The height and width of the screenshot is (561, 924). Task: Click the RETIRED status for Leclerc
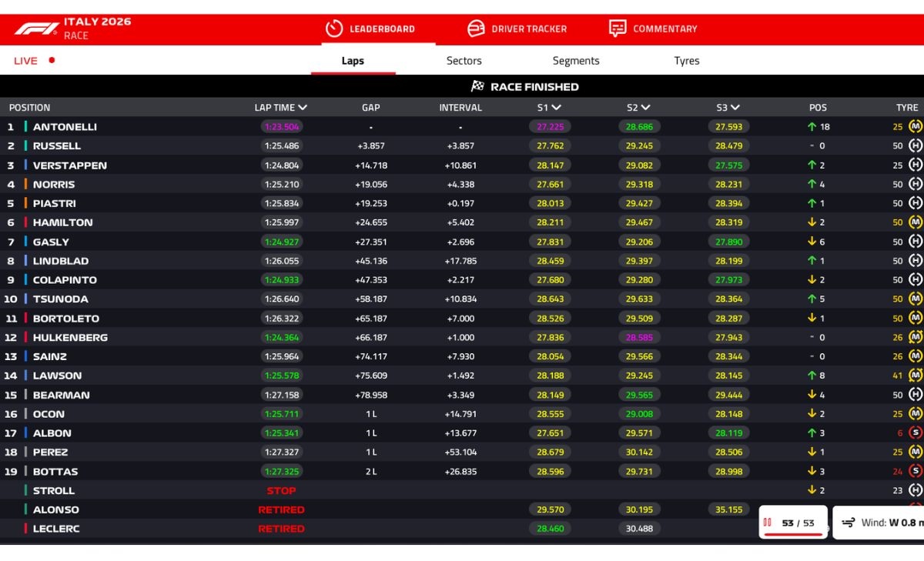[281, 529]
